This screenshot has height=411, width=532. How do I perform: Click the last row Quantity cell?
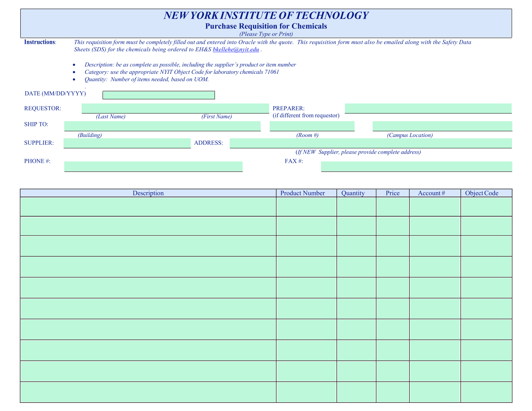click(356, 392)
